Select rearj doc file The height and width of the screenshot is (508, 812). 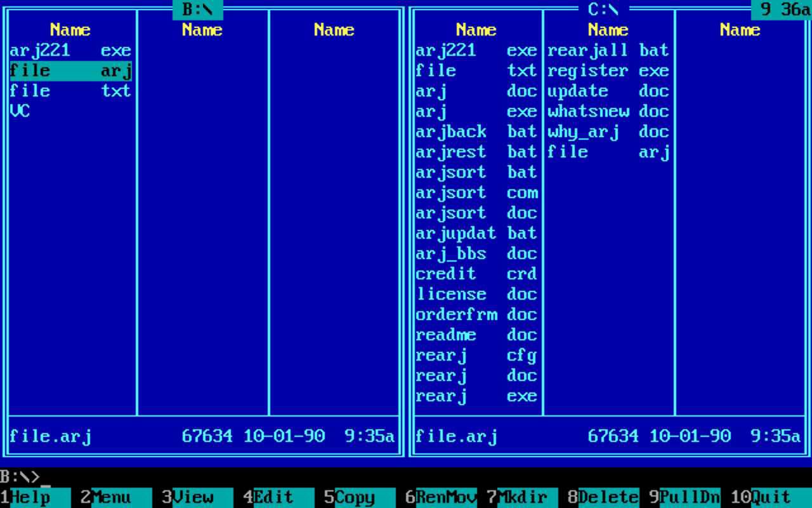coord(476,375)
